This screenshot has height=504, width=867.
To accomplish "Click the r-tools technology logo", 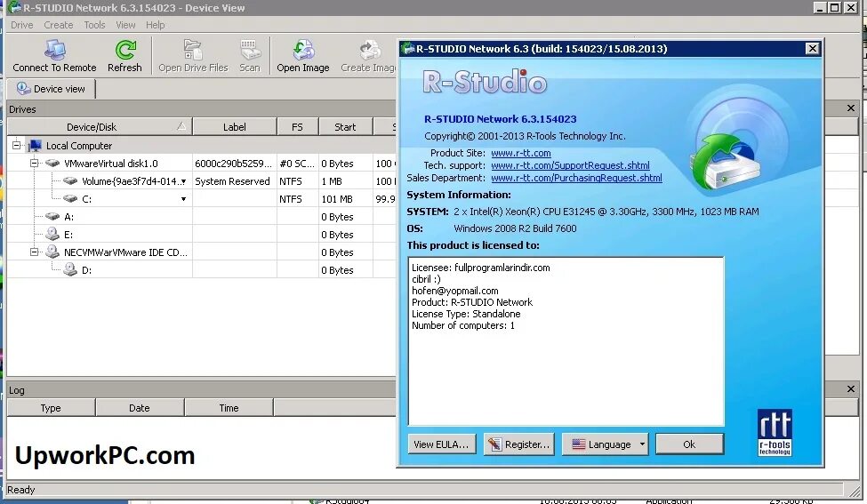I will click(775, 433).
